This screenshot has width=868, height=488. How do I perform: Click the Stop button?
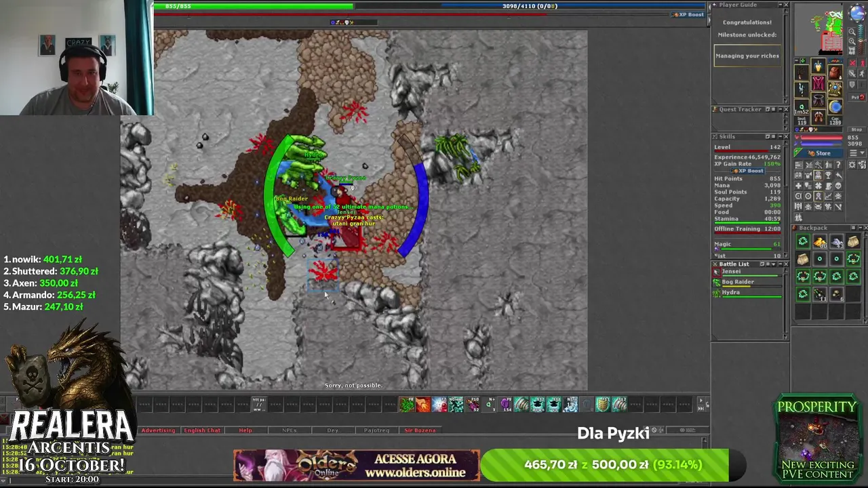(856, 129)
